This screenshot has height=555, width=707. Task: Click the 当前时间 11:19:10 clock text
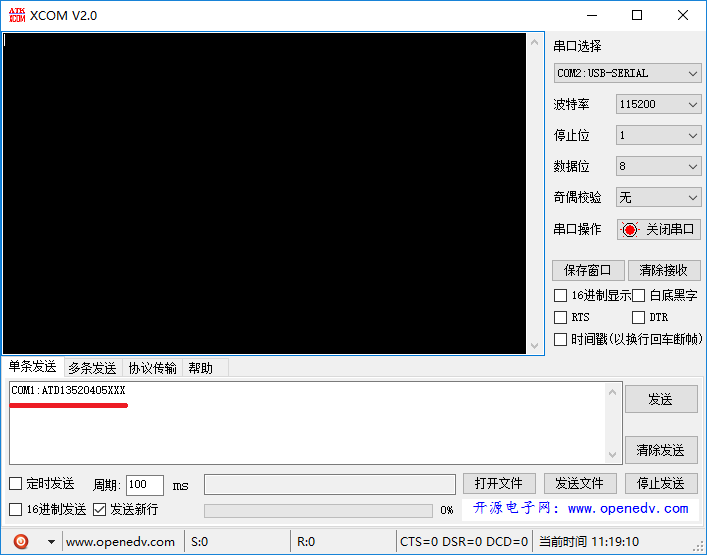589,541
